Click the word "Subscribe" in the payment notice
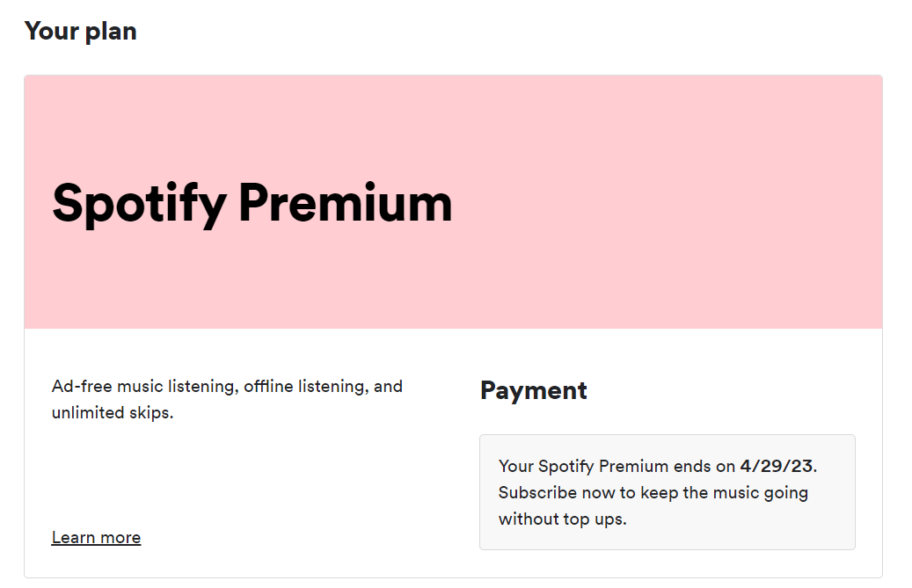This screenshot has width=912, height=588. (536, 492)
